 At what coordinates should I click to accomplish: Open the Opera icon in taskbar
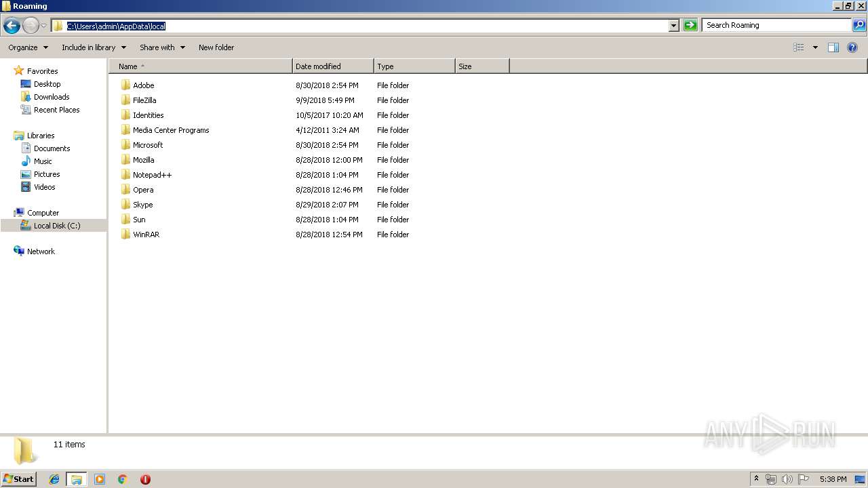pyautogui.click(x=145, y=479)
